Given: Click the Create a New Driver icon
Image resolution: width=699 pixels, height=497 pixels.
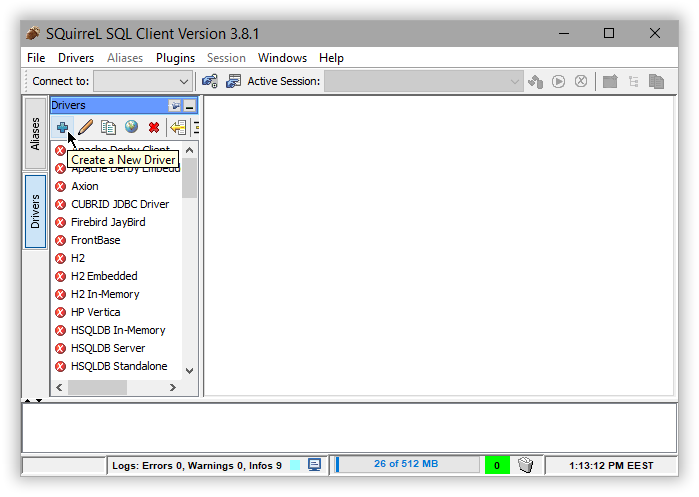Looking at the screenshot, I should coord(62,127).
